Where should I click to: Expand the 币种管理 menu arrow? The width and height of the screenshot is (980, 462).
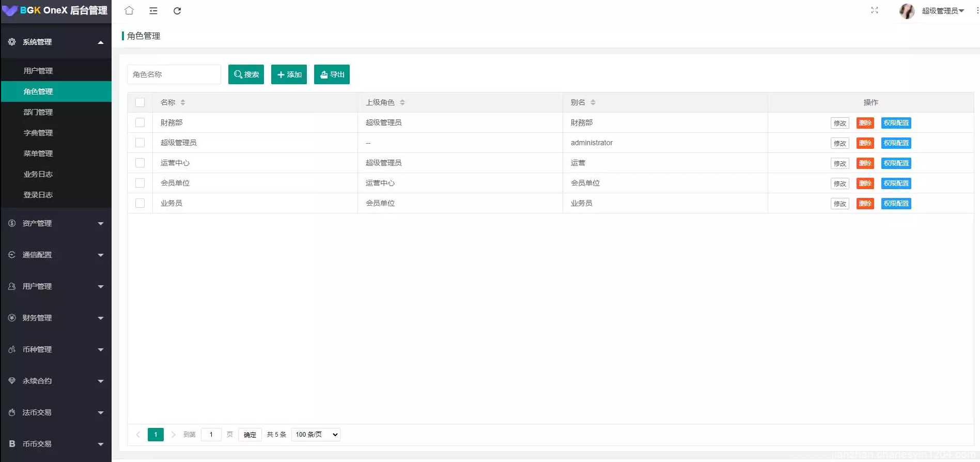101,350
